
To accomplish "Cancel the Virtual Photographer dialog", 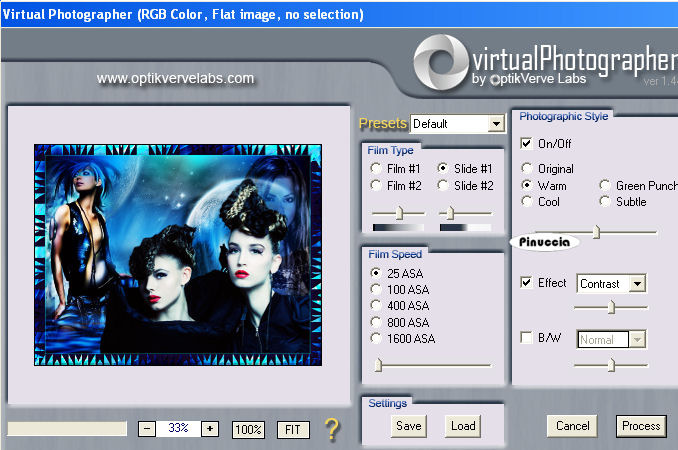I will click(x=572, y=426).
